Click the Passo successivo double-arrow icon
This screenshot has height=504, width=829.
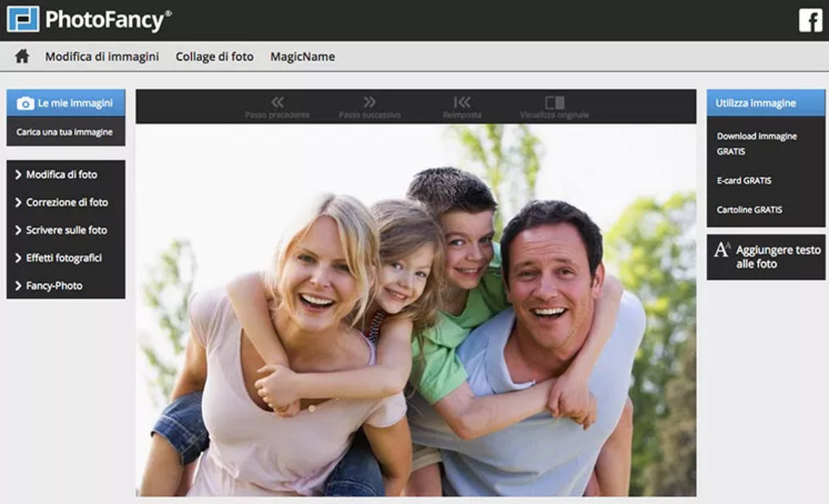click(370, 102)
